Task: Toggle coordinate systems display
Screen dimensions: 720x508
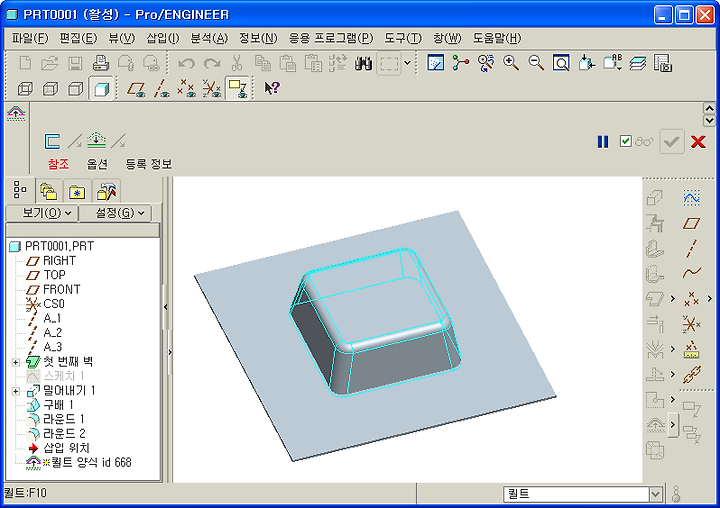Action: [212, 88]
